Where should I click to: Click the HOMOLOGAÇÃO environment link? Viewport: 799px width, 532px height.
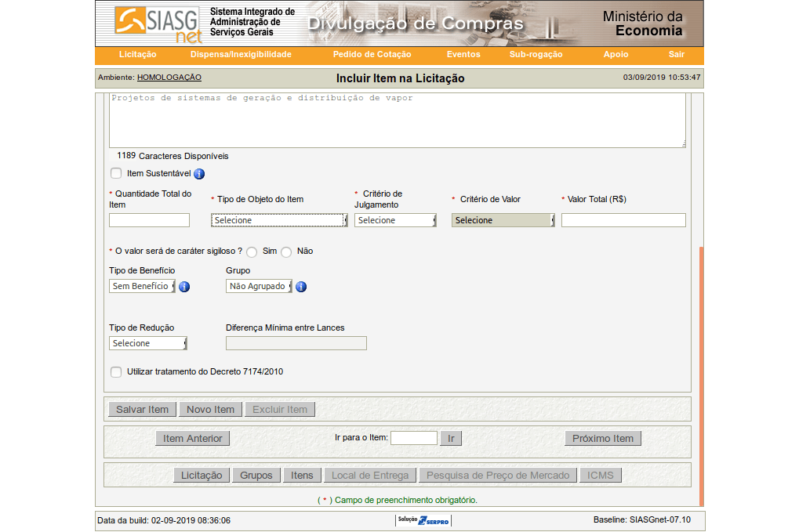[x=169, y=78]
